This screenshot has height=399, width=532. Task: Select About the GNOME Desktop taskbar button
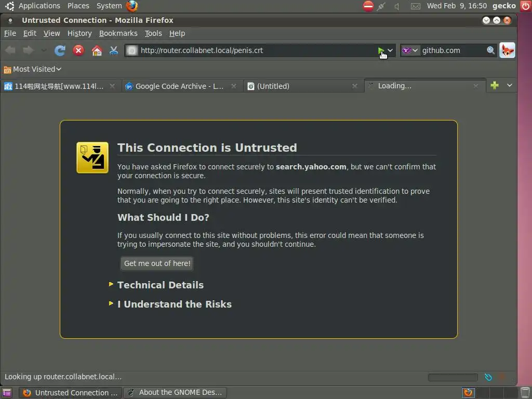[x=175, y=393]
